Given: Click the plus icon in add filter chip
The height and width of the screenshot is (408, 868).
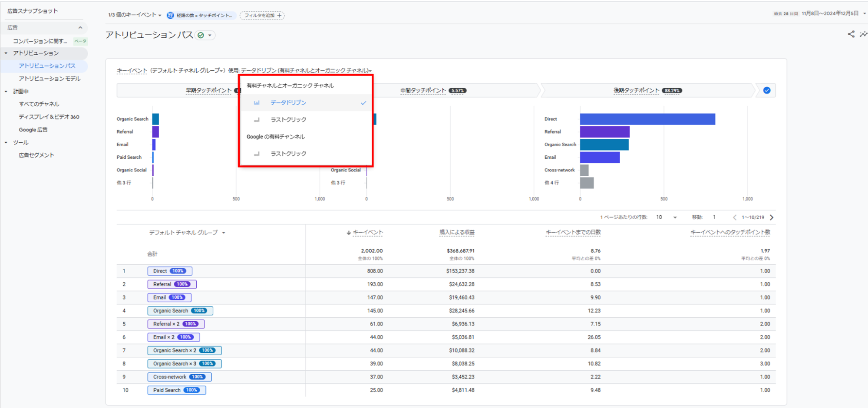Looking at the screenshot, I should tap(279, 15).
